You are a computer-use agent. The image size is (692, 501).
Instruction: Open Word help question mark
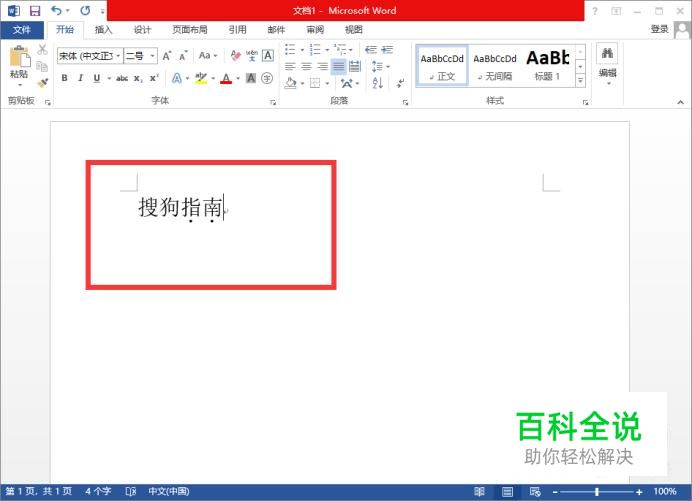pyautogui.click(x=594, y=11)
